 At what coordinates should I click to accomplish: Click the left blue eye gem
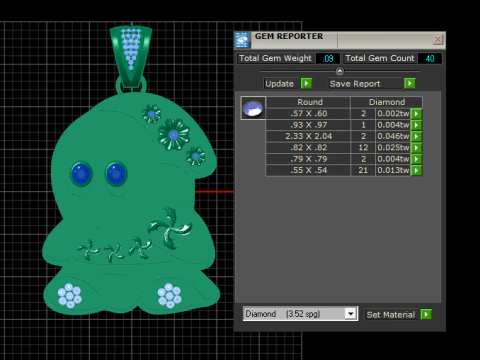(x=81, y=174)
